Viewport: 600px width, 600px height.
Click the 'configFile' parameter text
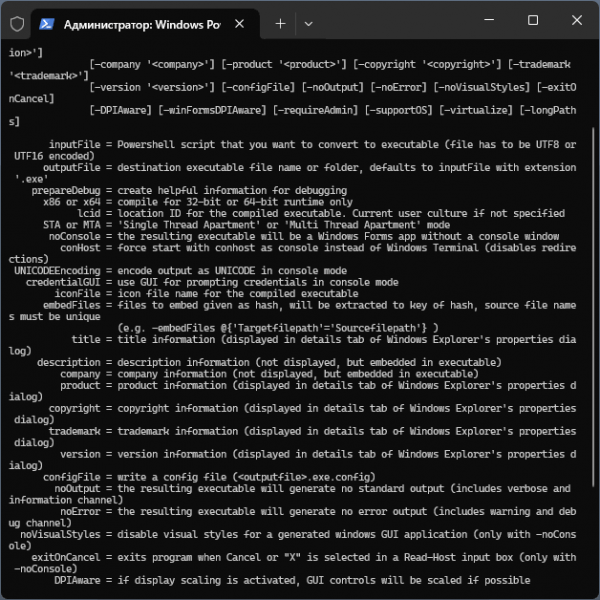(72, 477)
